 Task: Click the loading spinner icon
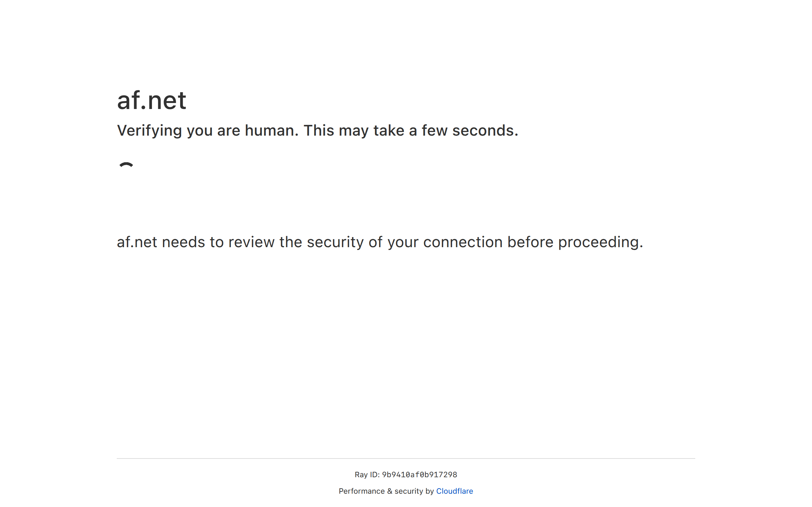[x=126, y=165]
